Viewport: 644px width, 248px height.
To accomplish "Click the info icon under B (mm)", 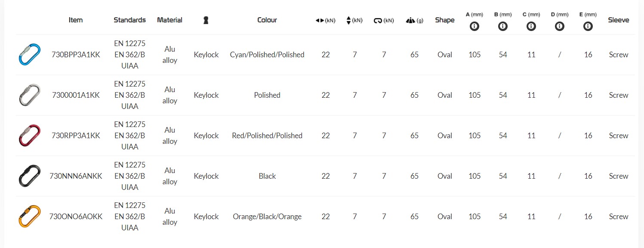I will coord(503,26).
